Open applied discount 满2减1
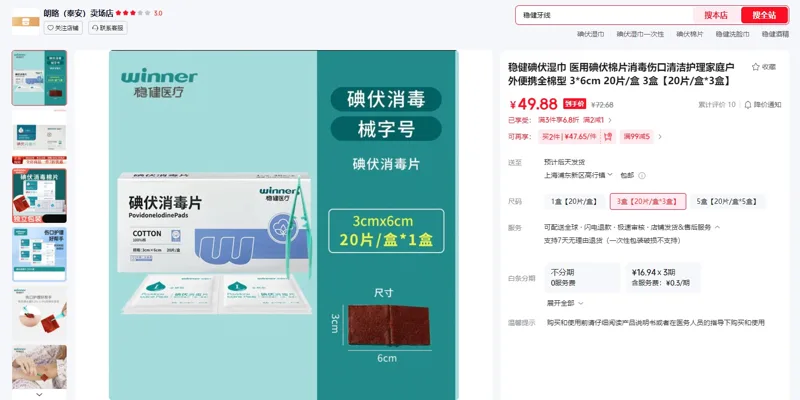This screenshot has height=400, width=800. [x=593, y=120]
